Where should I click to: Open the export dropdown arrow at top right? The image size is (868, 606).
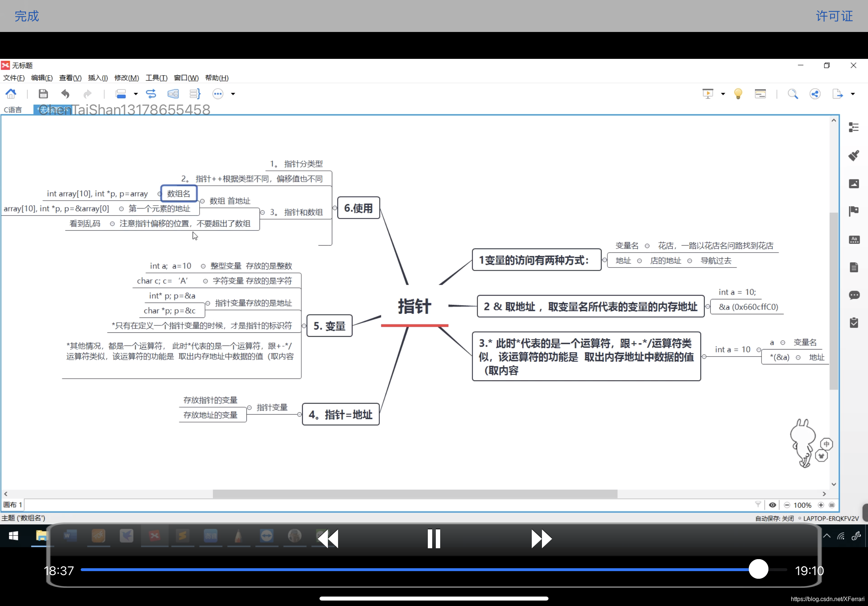851,94
